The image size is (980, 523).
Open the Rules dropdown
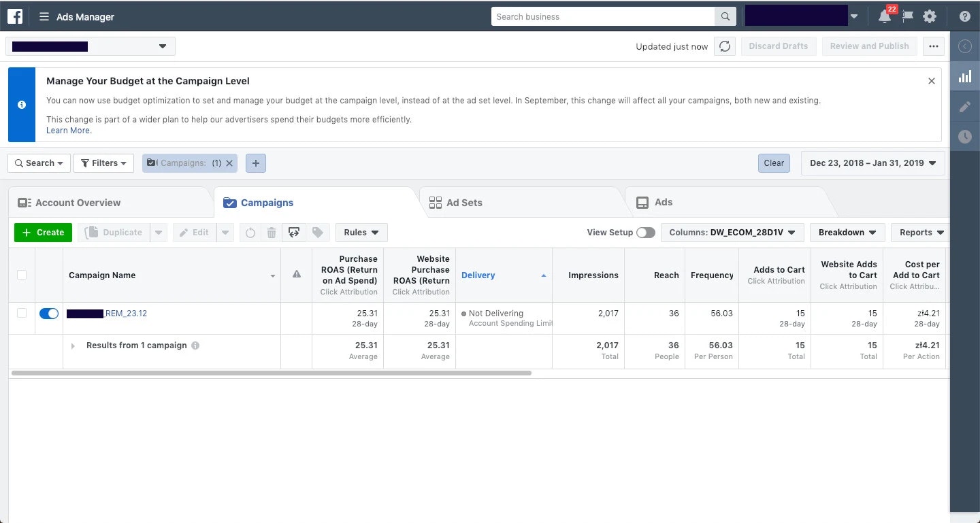(361, 233)
